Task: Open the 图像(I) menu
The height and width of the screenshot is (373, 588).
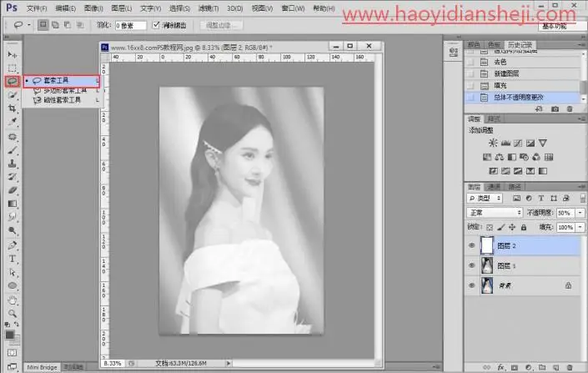Action: tap(93, 8)
